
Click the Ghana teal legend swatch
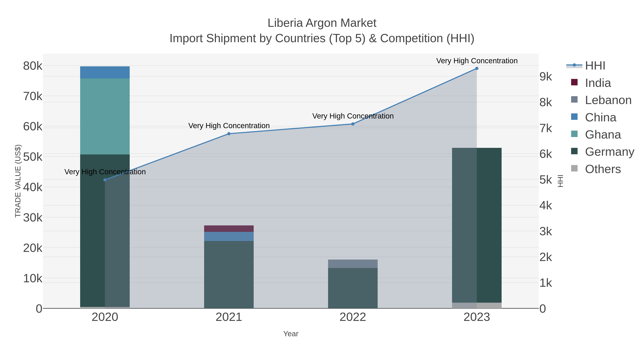click(574, 134)
